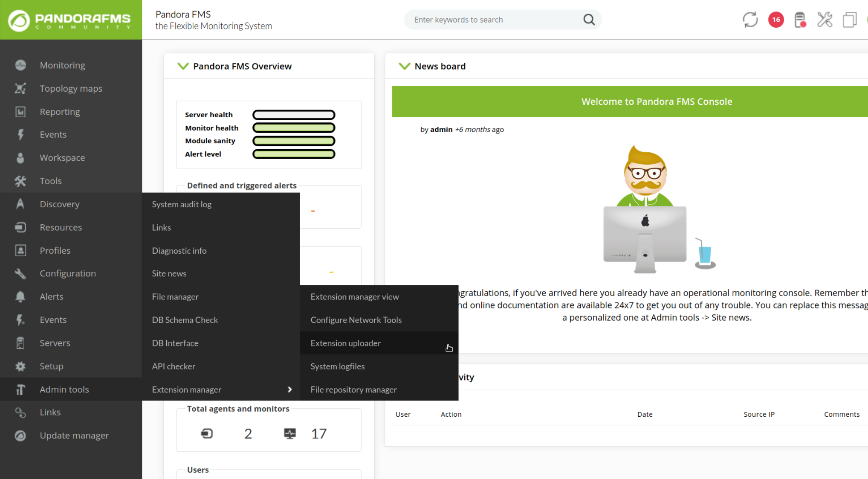Image resolution: width=868 pixels, height=479 pixels.
Task: Select Configure Network Tools
Action: 356,320
